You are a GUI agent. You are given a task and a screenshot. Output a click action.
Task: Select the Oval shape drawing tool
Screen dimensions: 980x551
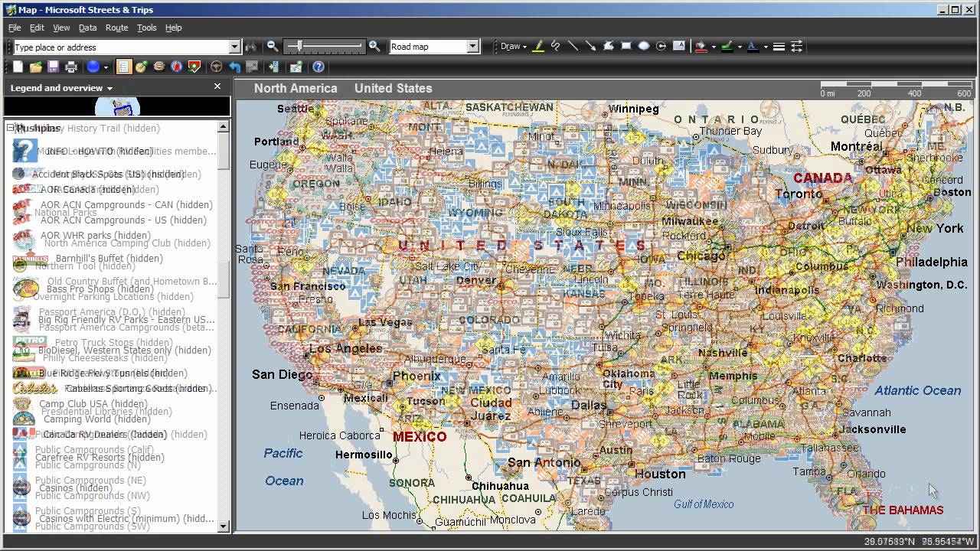click(x=644, y=47)
